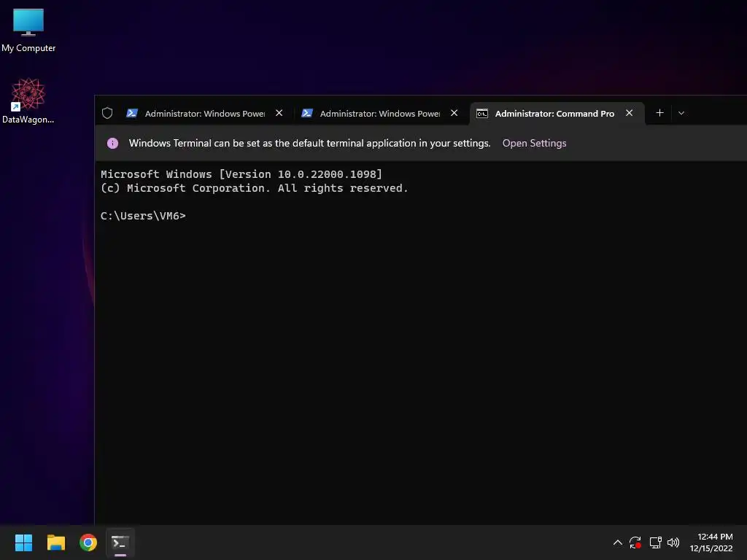This screenshot has height=560, width=747.
Task: Click the sync update tray icon
Action: click(635, 542)
